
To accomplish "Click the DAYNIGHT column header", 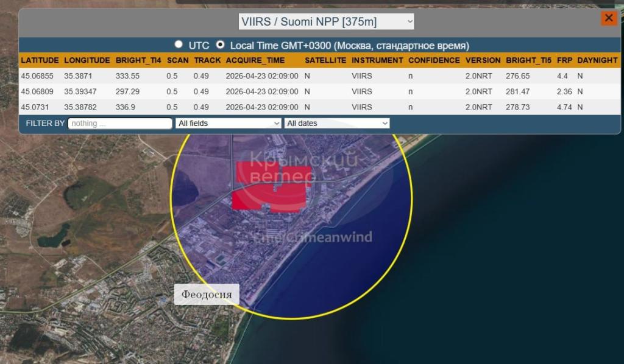I will click(597, 60).
